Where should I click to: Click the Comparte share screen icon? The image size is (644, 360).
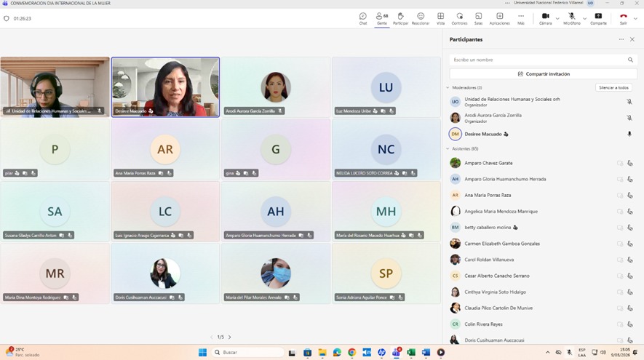point(598,18)
